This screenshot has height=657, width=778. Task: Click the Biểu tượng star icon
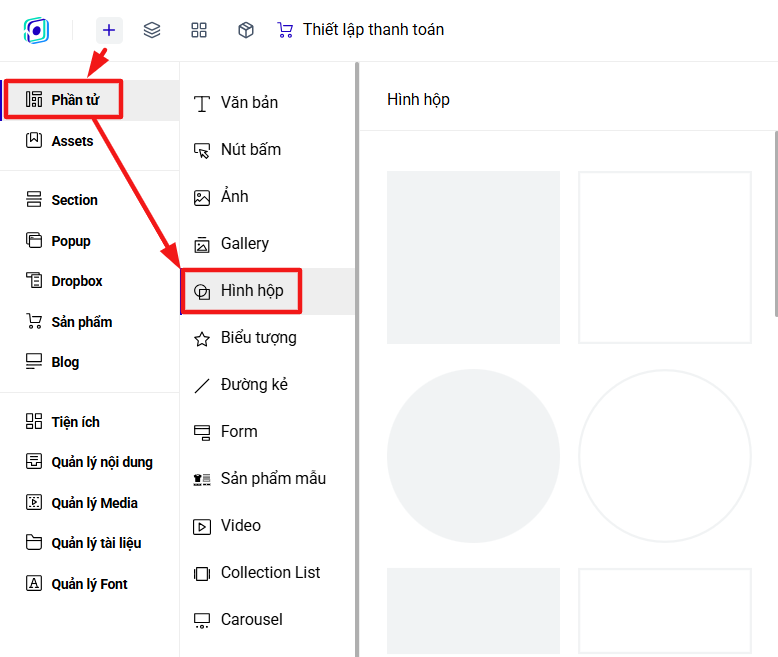click(201, 339)
